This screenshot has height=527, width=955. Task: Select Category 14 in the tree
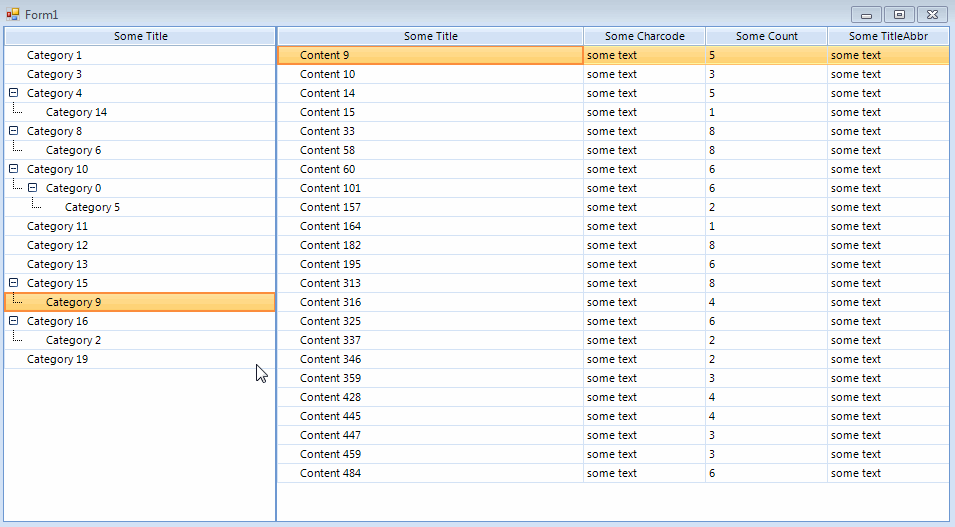(x=76, y=112)
